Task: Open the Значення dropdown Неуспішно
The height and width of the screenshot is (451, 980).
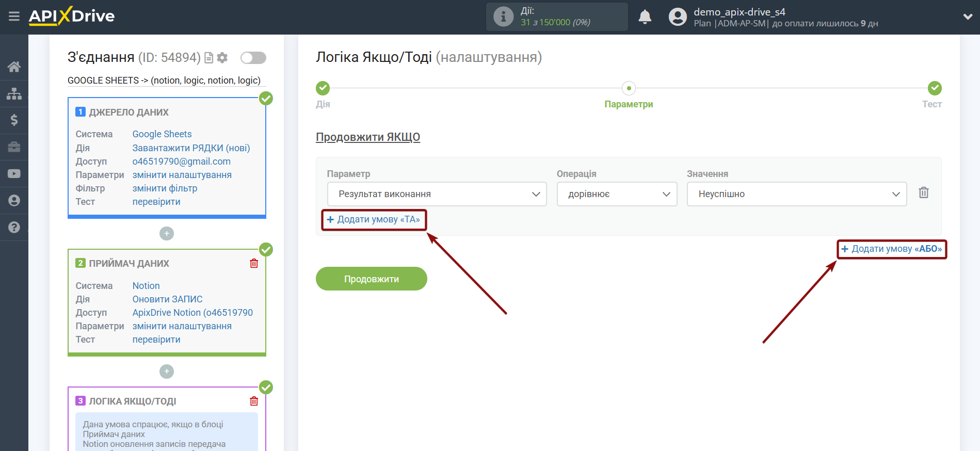Action: click(x=796, y=194)
